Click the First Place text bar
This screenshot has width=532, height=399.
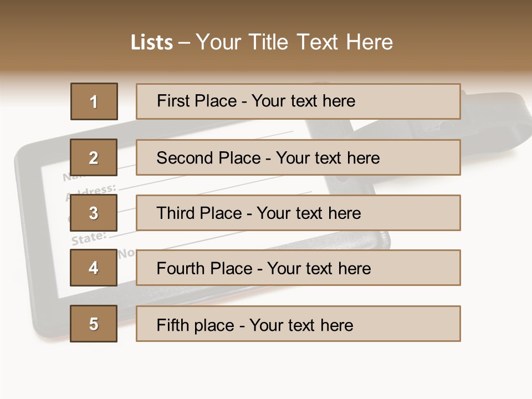[298, 101]
